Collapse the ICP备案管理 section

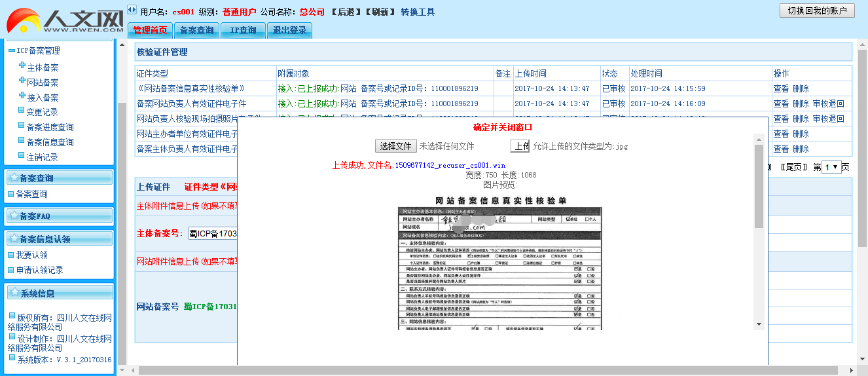[x=12, y=51]
